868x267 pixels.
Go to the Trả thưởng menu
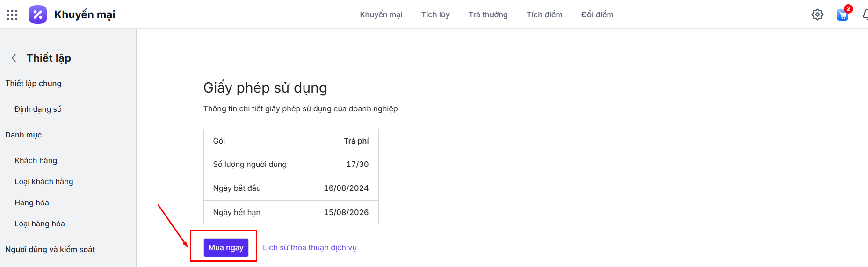tap(488, 14)
